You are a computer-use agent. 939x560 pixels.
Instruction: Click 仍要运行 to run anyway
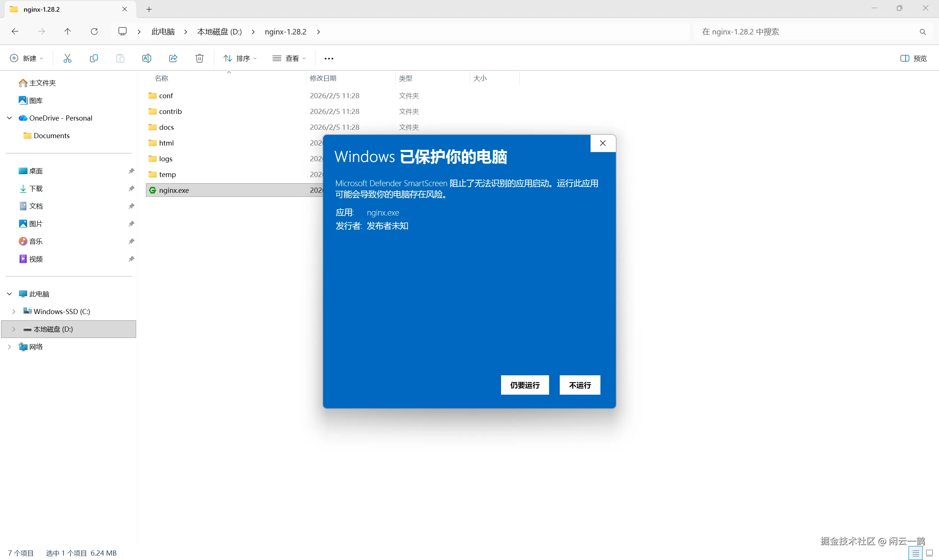click(525, 385)
